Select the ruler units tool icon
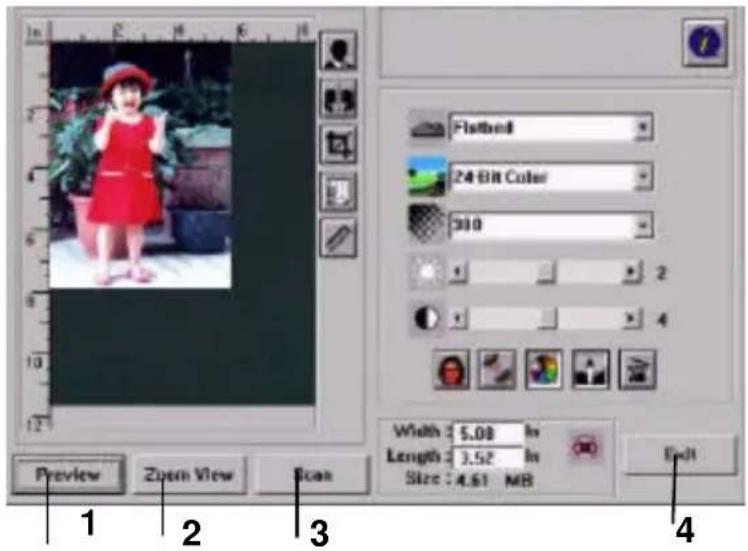 (338, 238)
